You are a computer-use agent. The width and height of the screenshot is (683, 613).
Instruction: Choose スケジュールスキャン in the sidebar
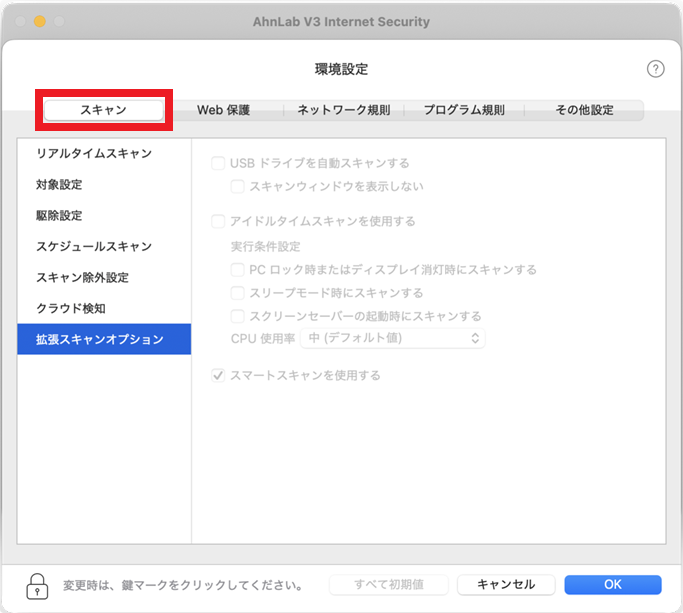tap(104, 246)
